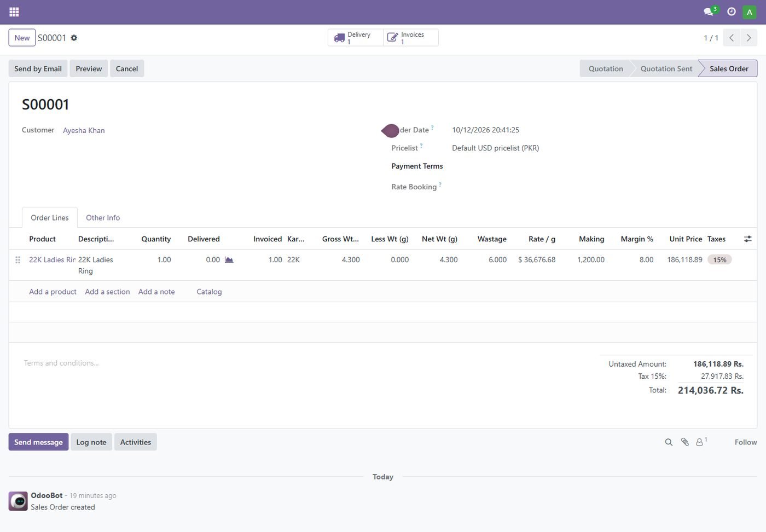Open the gear actions menu beside S00001
Screen dimensions: 766x532
point(74,38)
